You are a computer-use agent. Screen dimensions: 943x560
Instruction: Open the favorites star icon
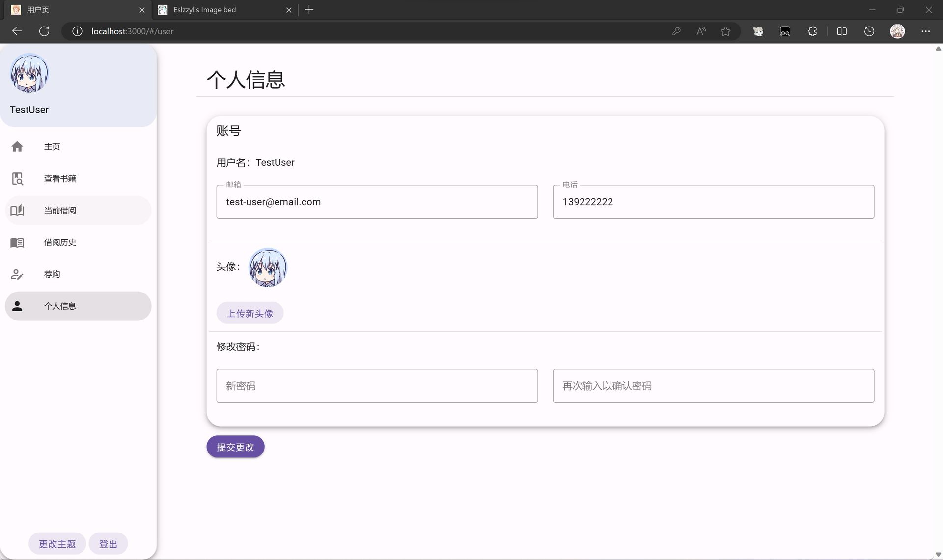[726, 31]
